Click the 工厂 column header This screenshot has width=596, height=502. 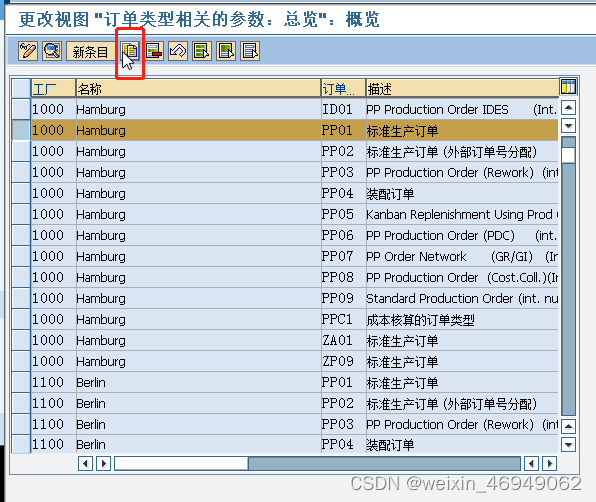click(53, 89)
